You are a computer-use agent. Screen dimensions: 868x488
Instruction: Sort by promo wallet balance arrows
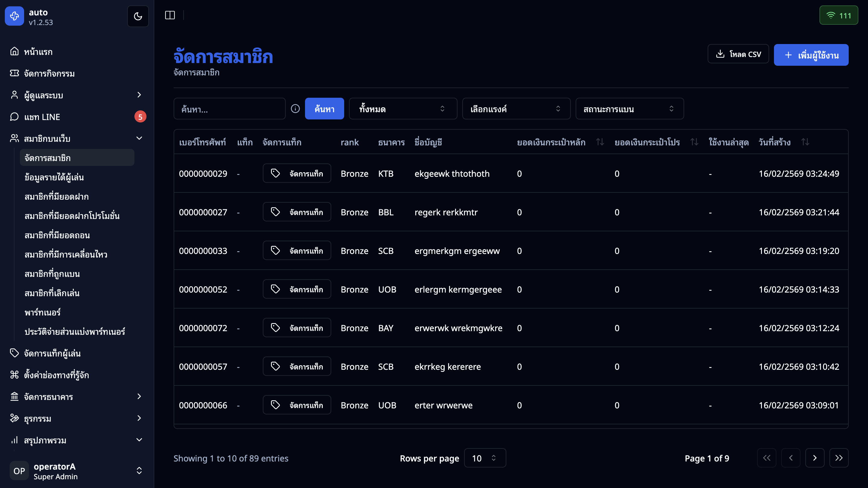coord(694,142)
